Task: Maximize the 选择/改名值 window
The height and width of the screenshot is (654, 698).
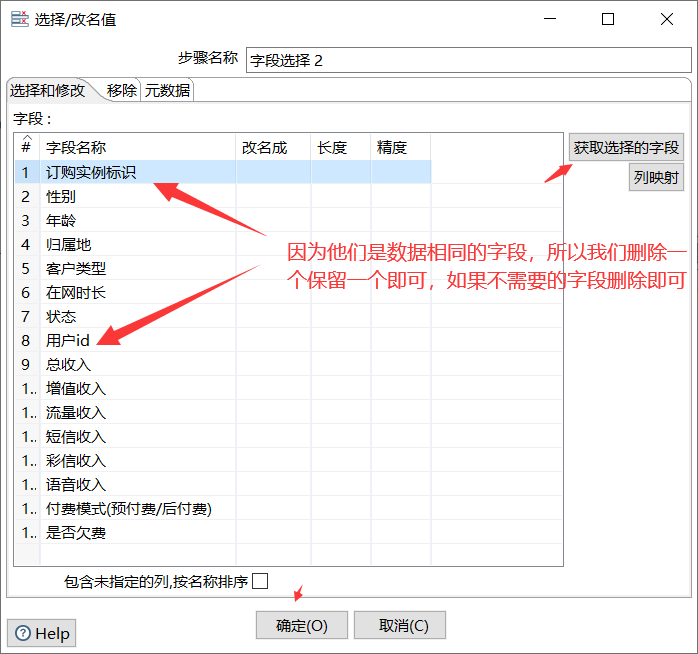Action: coord(608,19)
